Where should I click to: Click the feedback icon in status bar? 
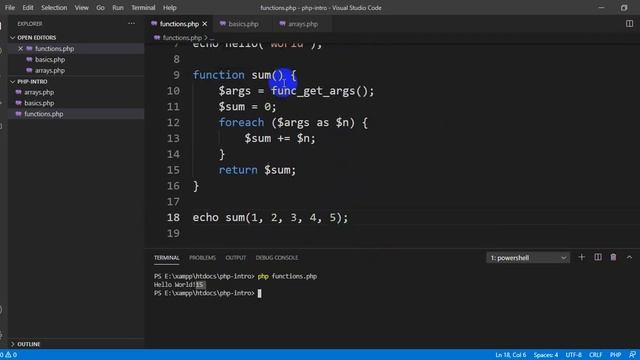[632, 355]
